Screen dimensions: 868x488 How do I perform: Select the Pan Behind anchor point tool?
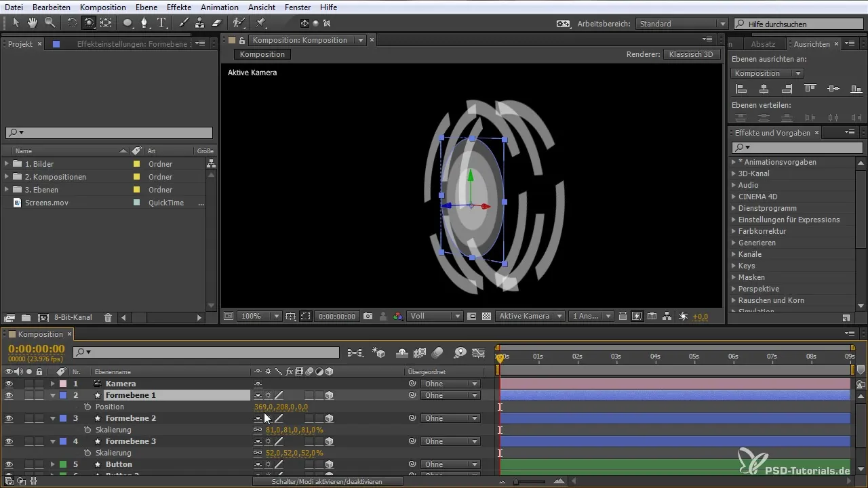[x=106, y=22]
